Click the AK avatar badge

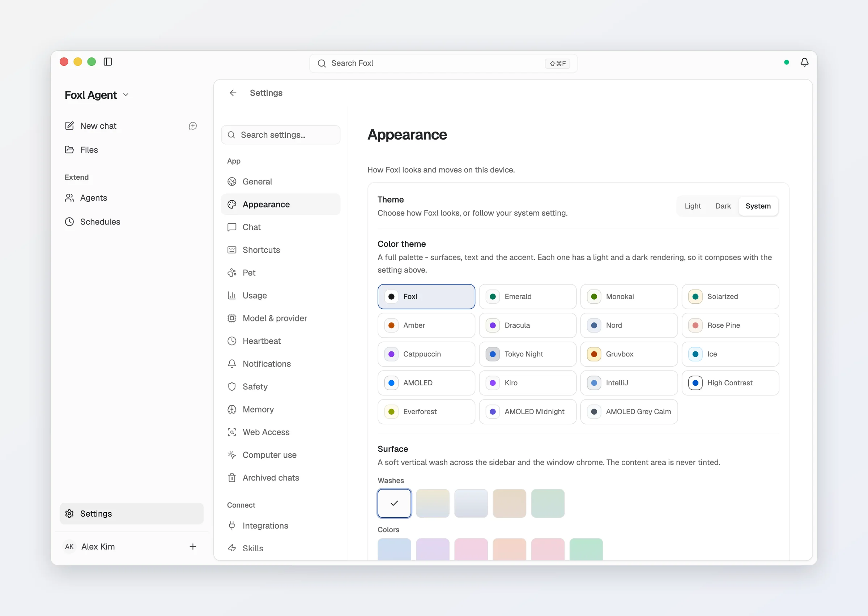[x=69, y=547]
